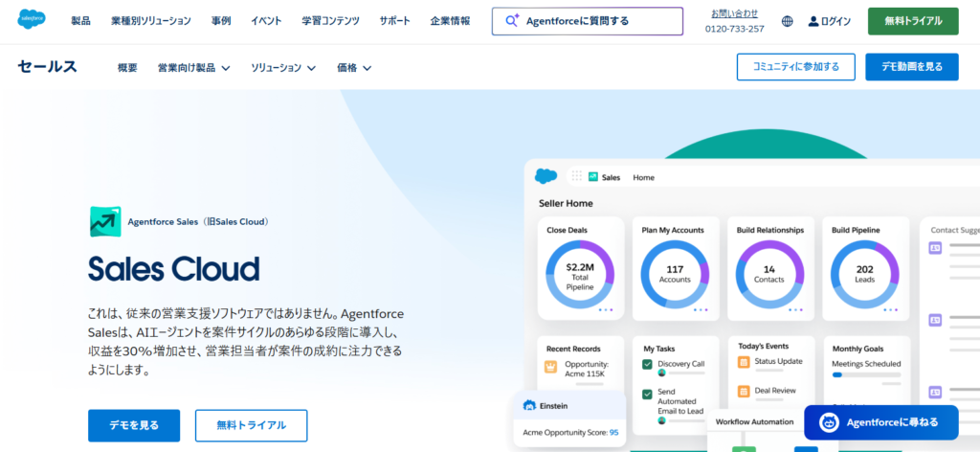980x452 pixels.
Task: Open the サポート menu
Action: tap(395, 21)
